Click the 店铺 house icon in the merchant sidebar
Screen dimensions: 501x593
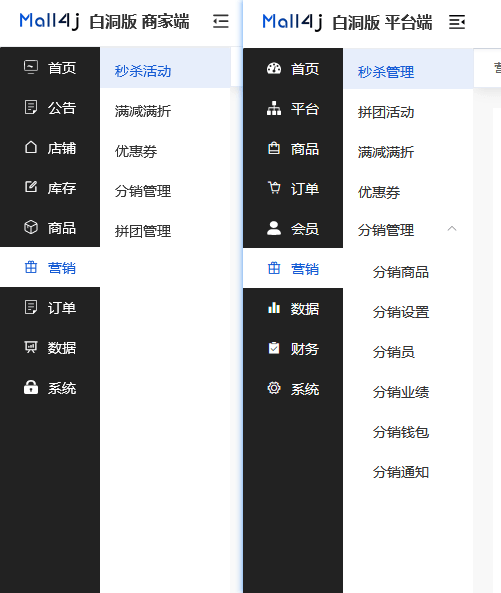coord(31,147)
